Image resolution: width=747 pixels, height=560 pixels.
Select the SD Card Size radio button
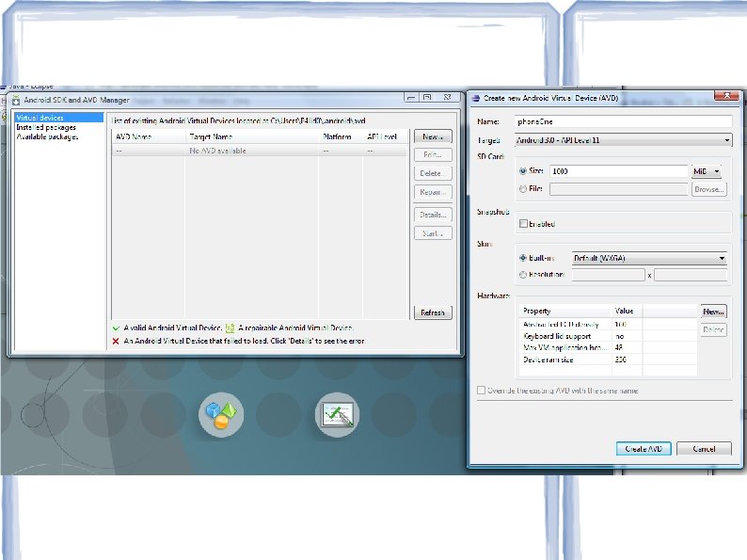tap(523, 171)
